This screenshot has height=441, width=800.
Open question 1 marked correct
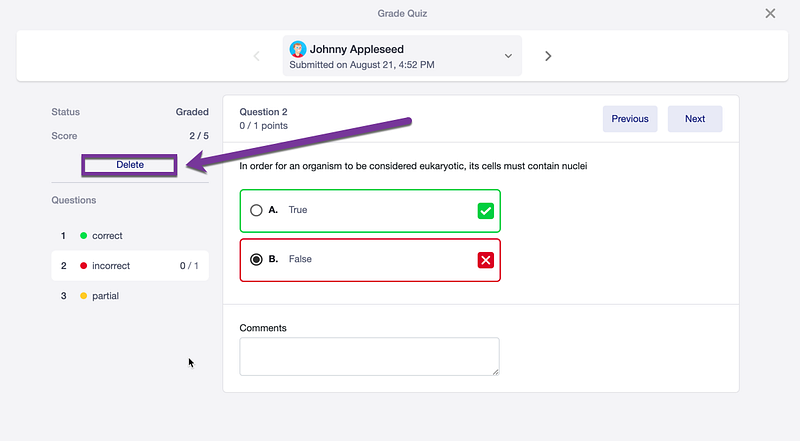coord(130,236)
